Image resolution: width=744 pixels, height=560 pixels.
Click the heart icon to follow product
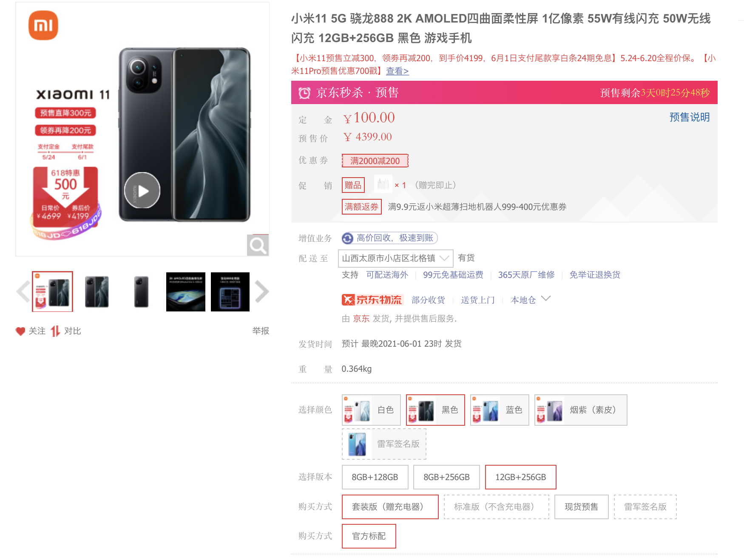coord(20,331)
